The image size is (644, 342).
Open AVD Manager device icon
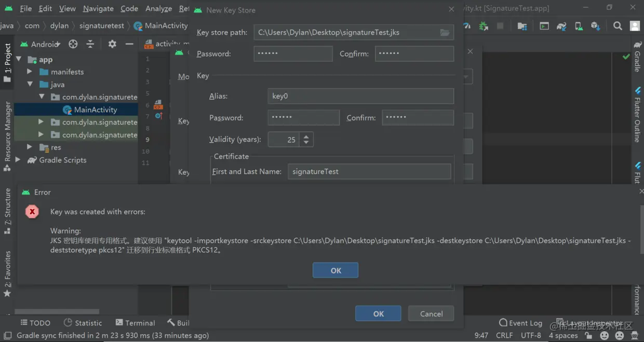[x=579, y=26]
